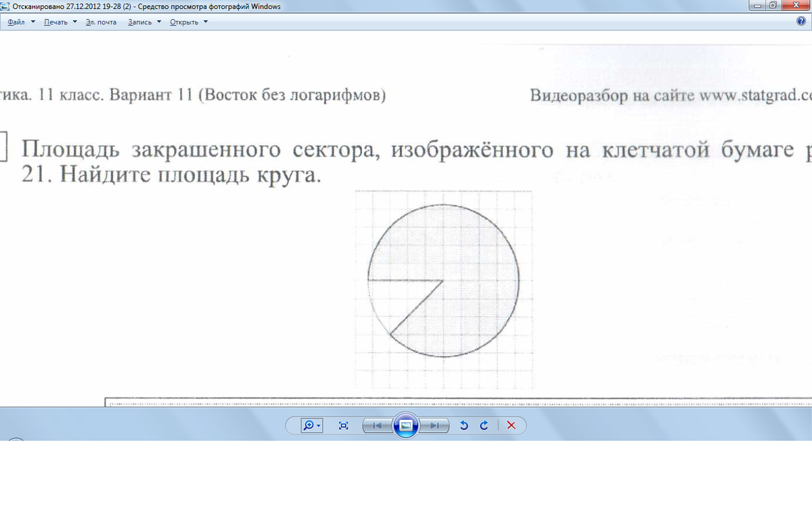
Task: Rotate the picture counterclockwise
Action: point(464,425)
